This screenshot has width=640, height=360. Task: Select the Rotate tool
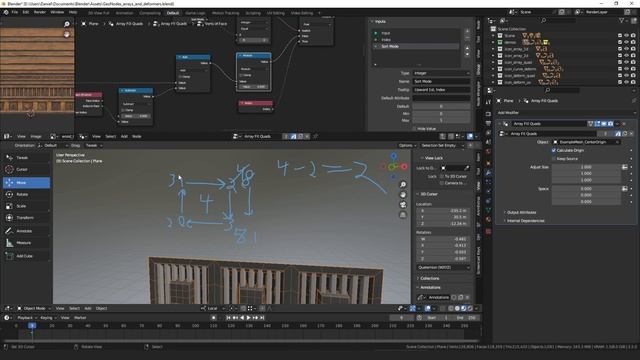point(27,194)
